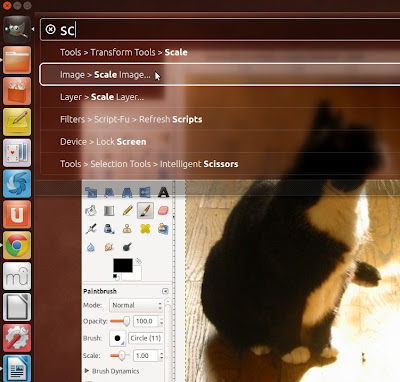Open the yellow notepad-and-pencil launcher icon

[17, 122]
